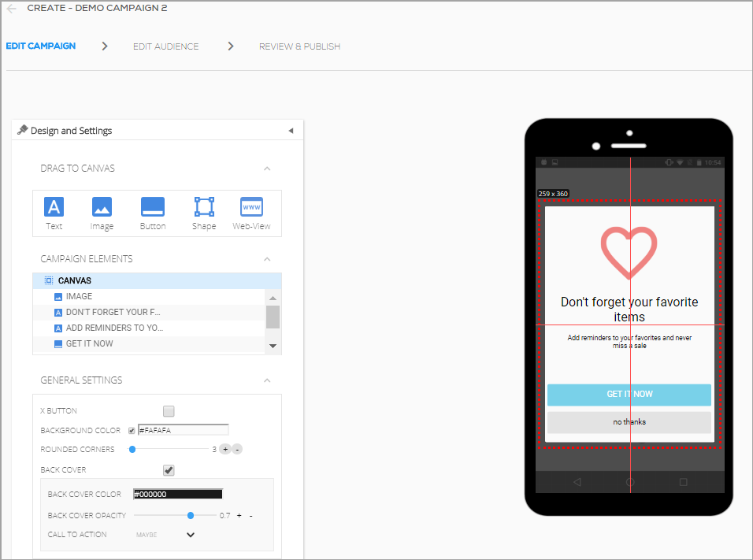753x560 pixels.
Task: Click the back arrow beside campaign title
Action: (12, 9)
